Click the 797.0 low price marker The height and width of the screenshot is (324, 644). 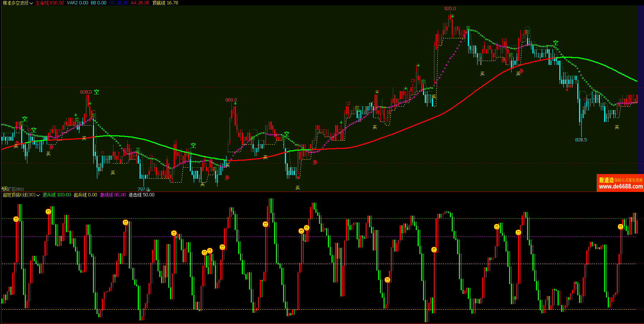pos(143,189)
